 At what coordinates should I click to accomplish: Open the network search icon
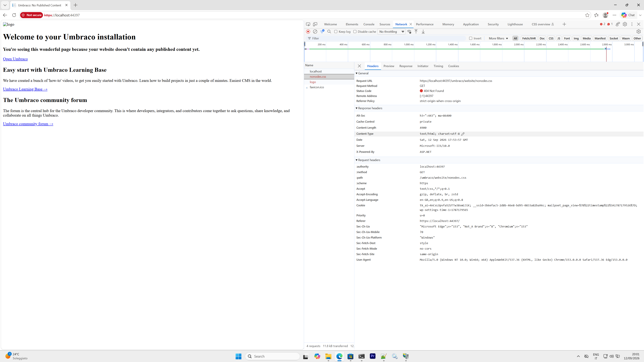[329, 32]
